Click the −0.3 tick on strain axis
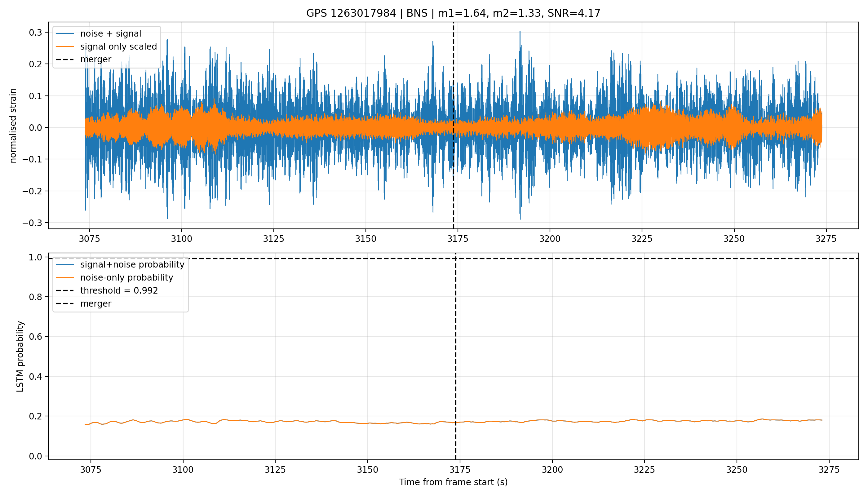This screenshot has height=496, width=868. coord(32,223)
